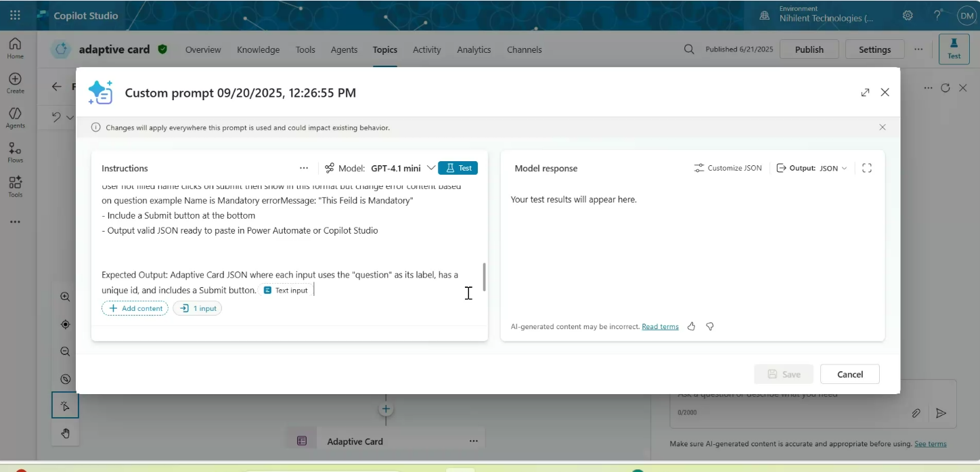Click the send message arrow icon

point(941,413)
